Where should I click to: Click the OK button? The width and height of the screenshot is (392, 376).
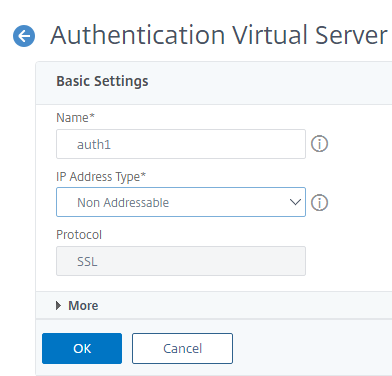pos(82,348)
